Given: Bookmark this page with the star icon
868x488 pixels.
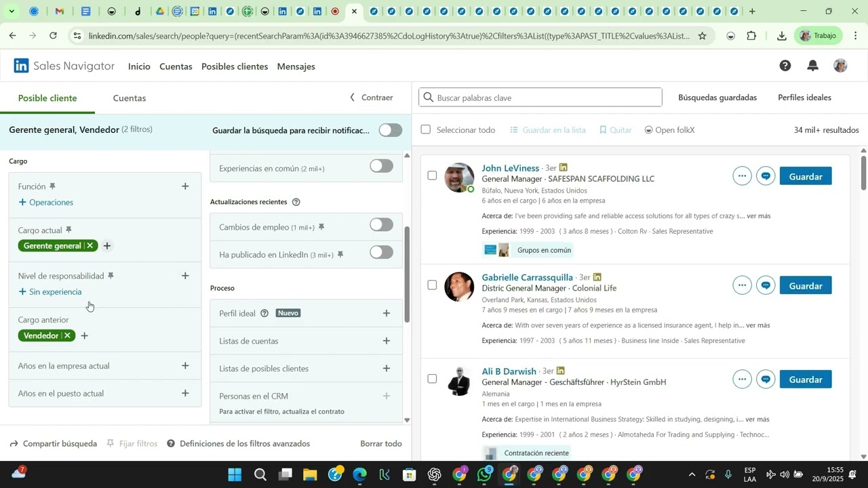Looking at the screenshot, I should [x=702, y=36].
